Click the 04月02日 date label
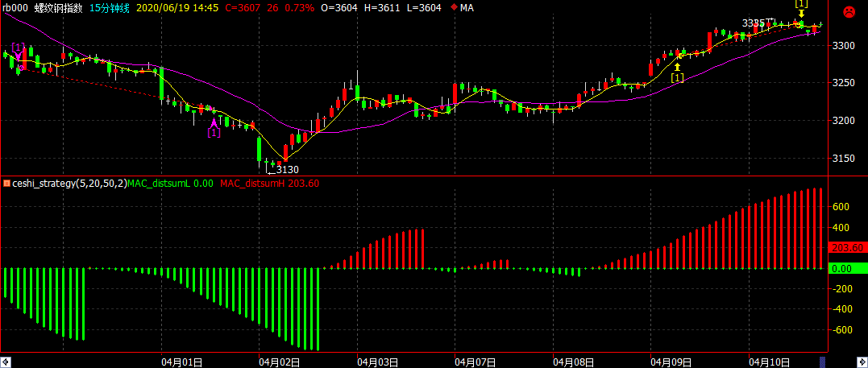The height and width of the screenshot is (368, 868). tap(279, 362)
